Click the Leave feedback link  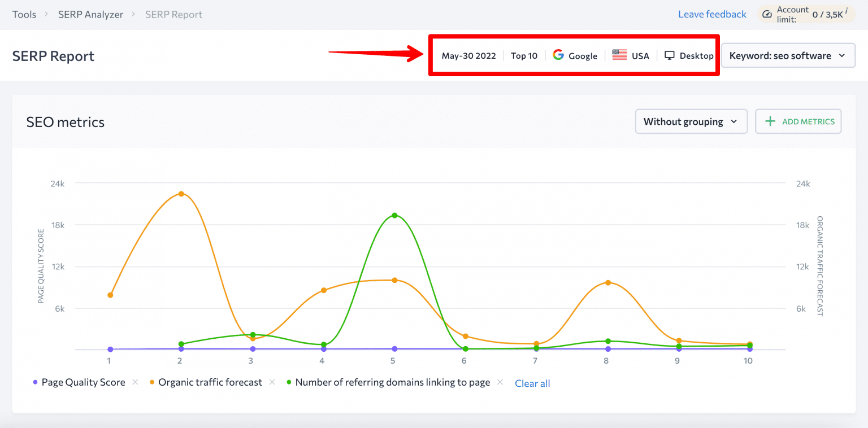tap(711, 14)
